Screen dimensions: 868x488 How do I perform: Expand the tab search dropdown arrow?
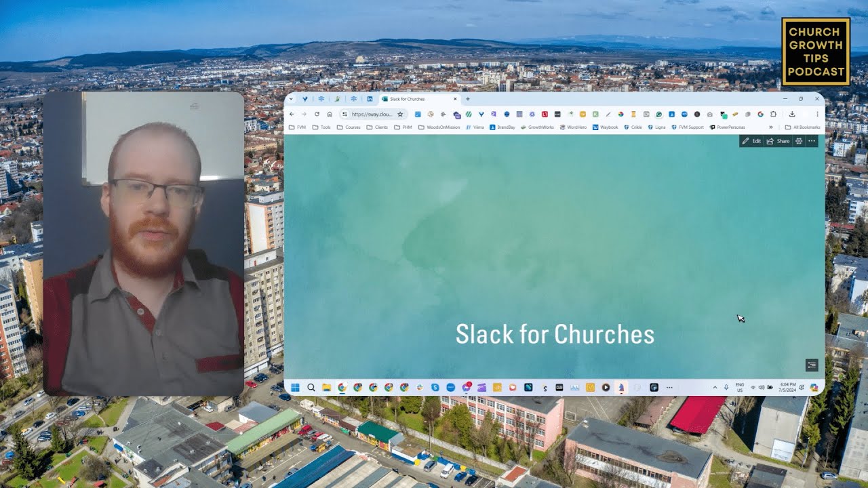tap(292, 99)
